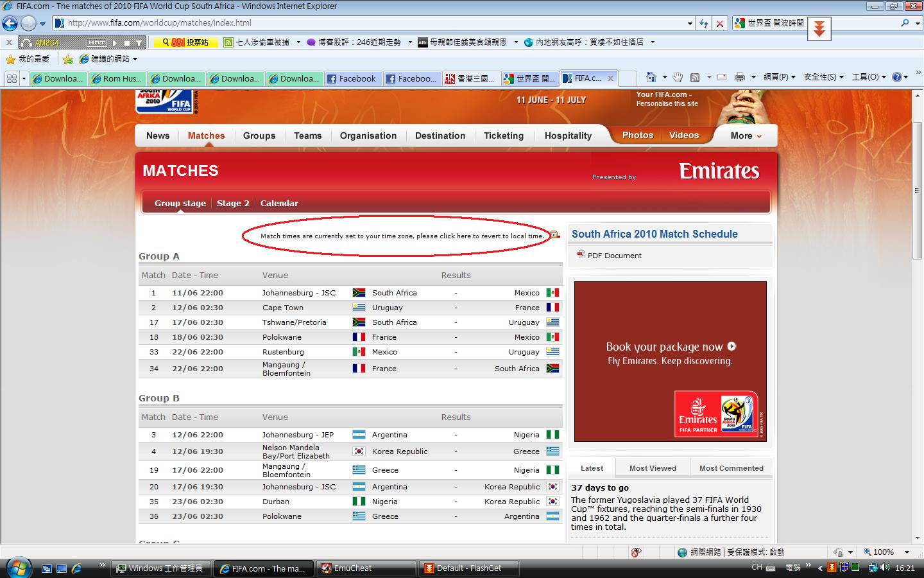Select the Stage 2 sub-tab

[x=233, y=203]
